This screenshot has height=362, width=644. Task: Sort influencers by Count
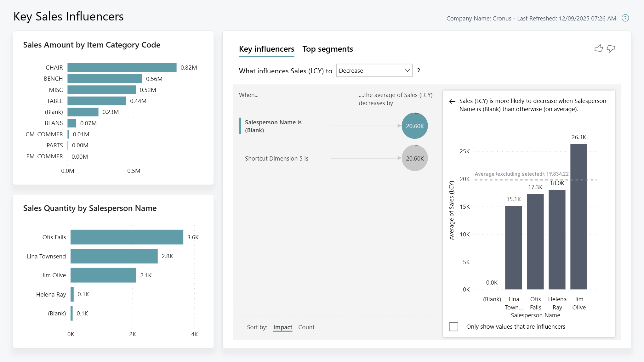(x=306, y=327)
